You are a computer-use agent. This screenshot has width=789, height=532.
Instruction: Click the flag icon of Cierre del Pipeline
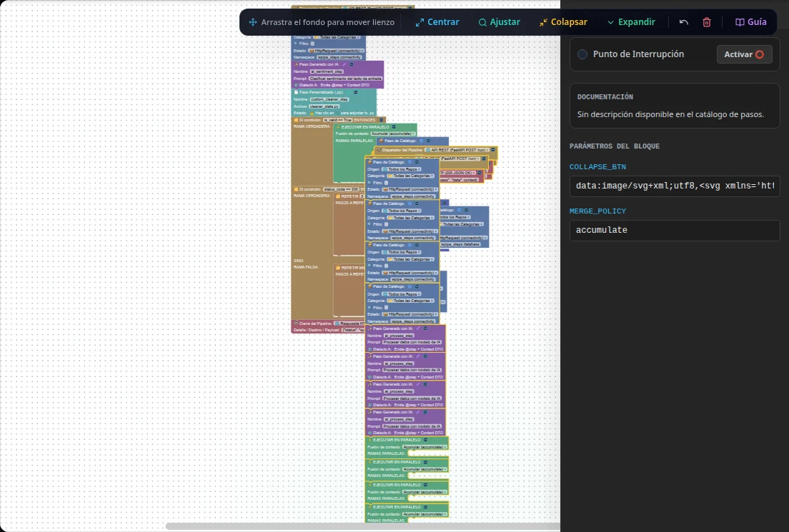[x=296, y=323]
